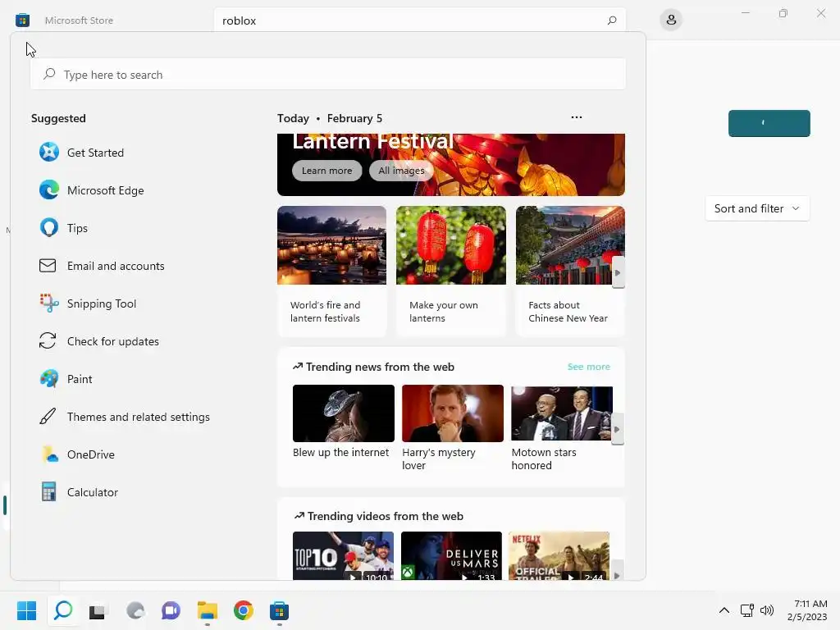Screen dimensions: 840x630
Task: Click the Today February 5 heading
Action: tap(330, 118)
